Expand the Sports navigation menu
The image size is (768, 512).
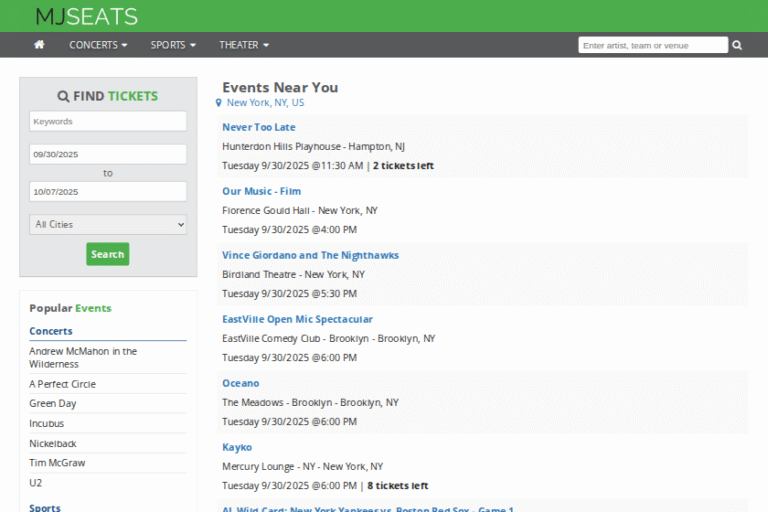(173, 45)
